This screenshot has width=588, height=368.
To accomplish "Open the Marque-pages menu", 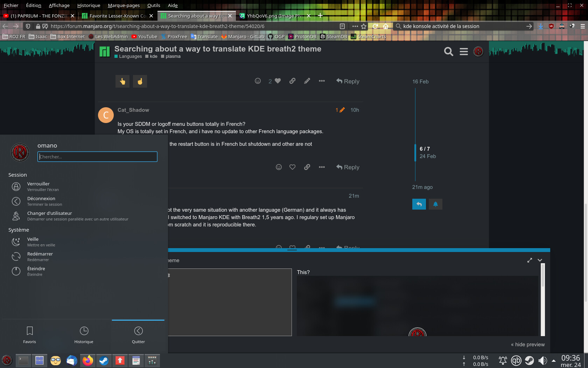I will (124, 5).
